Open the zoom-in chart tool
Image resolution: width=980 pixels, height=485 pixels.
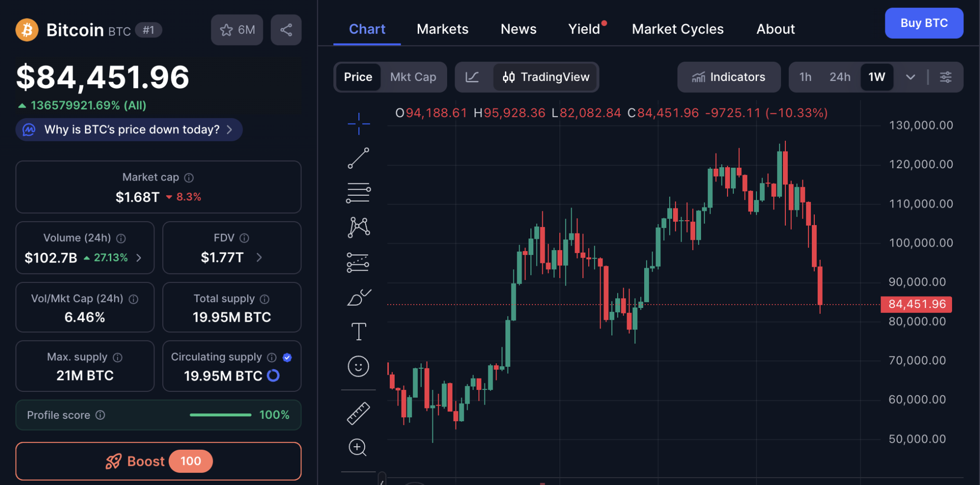[358, 447]
